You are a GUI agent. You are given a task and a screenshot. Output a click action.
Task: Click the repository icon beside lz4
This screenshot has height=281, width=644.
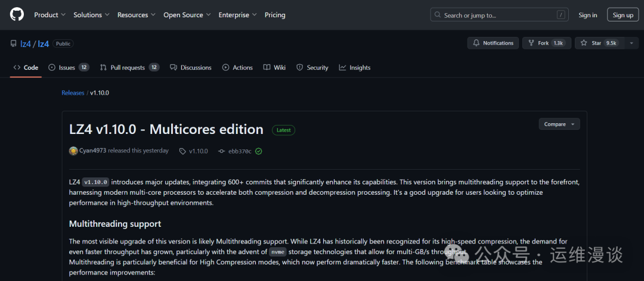pyautogui.click(x=14, y=43)
